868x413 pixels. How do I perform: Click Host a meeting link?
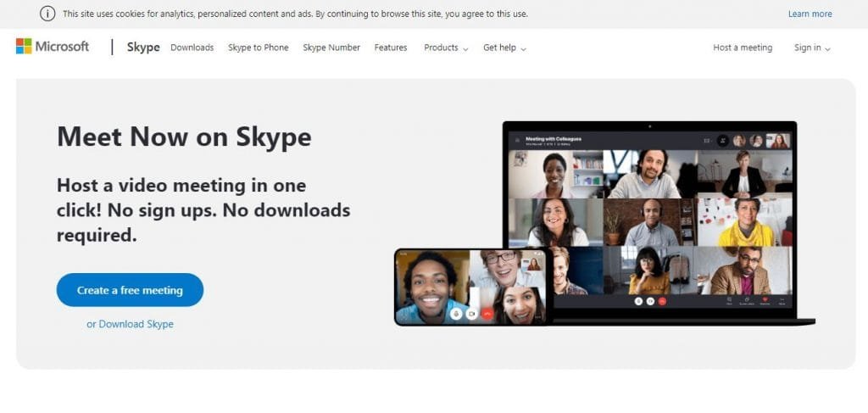(743, 47)
